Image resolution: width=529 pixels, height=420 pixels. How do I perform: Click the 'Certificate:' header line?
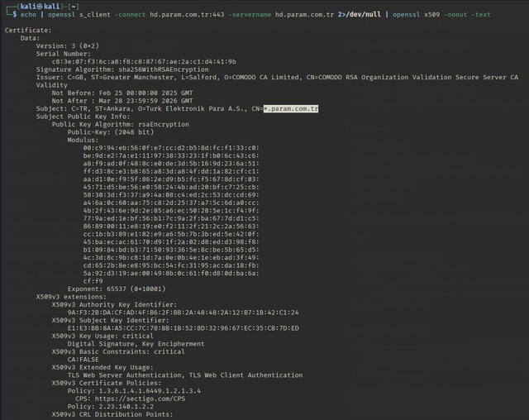tap(28, 30)
